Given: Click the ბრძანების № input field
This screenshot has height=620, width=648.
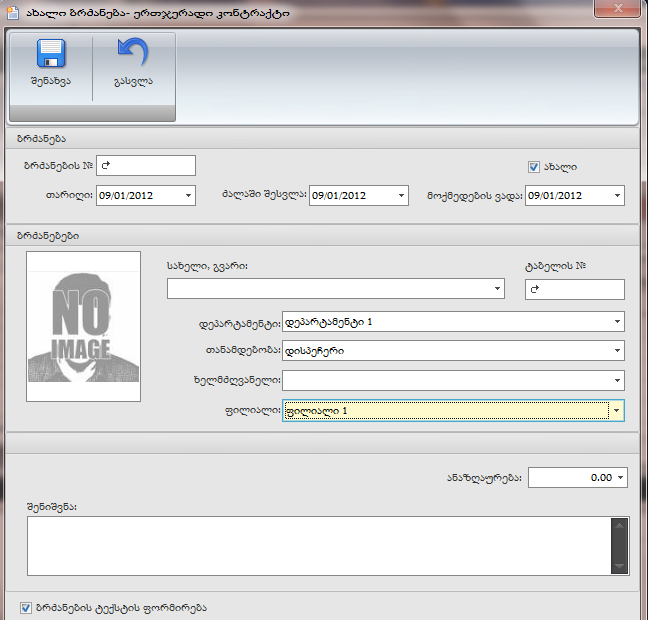Looking at the screenshot, I should click(x=146, y=165).
